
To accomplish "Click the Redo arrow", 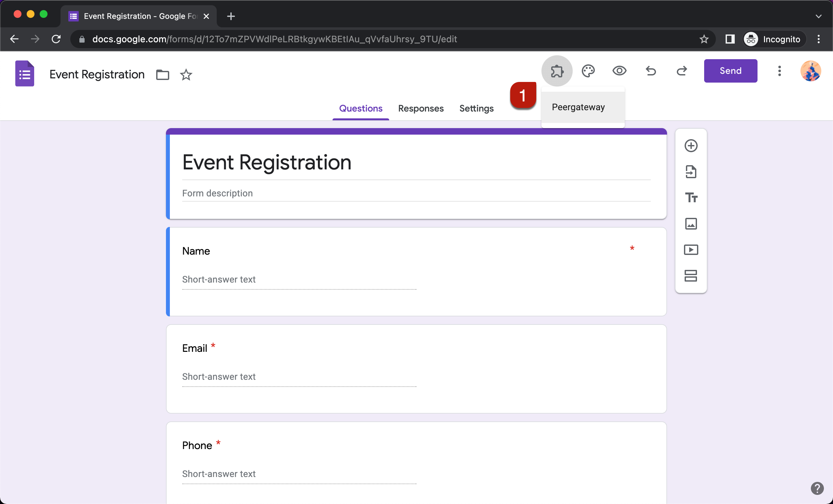I will (682, 71).
